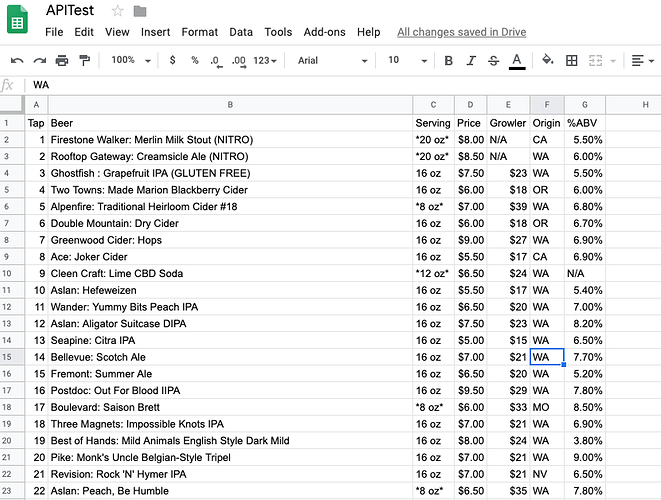Click the Merge cells icon
This screenshot has height=500, width=661.
pyautogui.click(x=595, y=61)
